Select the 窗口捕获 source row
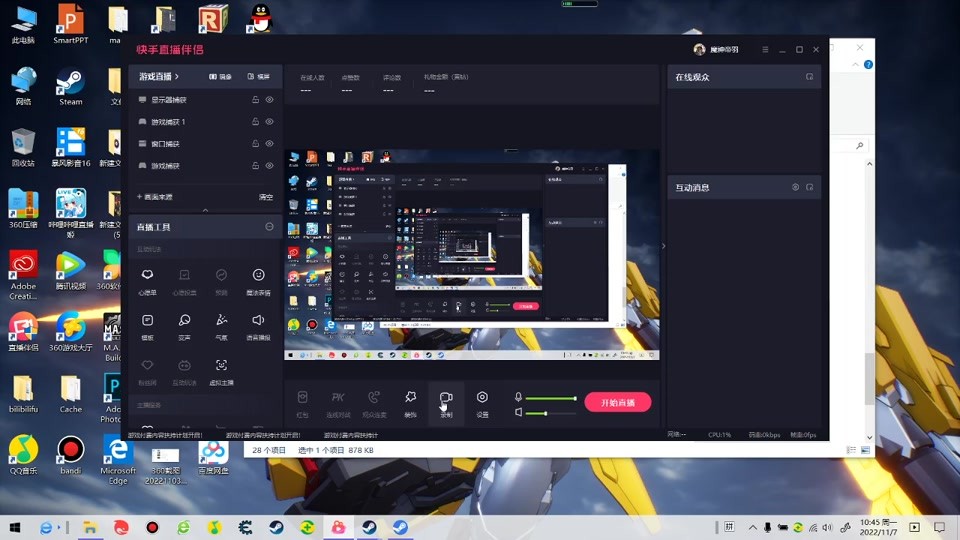The width and height of the screenshot is (960, 540). pos(205,143)
